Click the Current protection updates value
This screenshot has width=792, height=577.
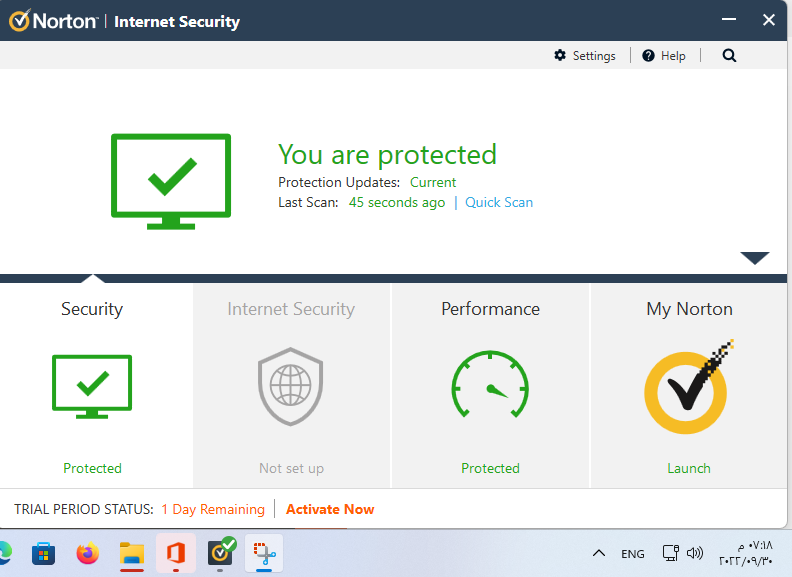click(433, 182)
